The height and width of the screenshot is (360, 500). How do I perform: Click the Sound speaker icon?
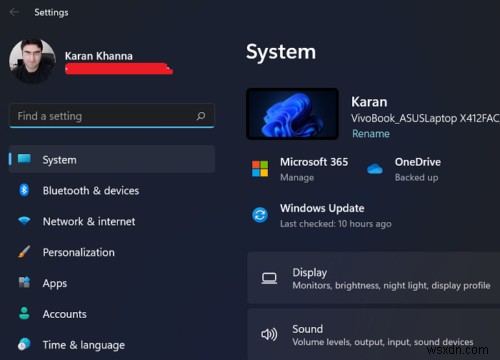[269, 334]
